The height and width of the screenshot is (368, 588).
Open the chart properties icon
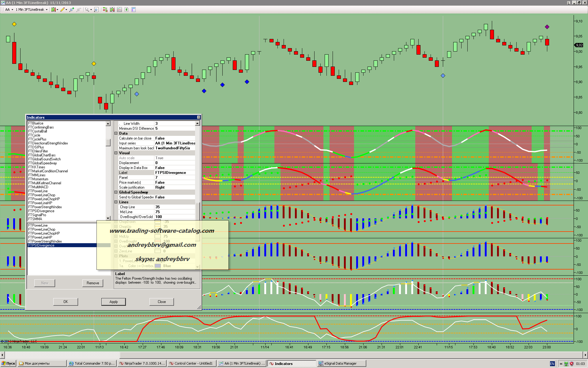tap(134, 10)
